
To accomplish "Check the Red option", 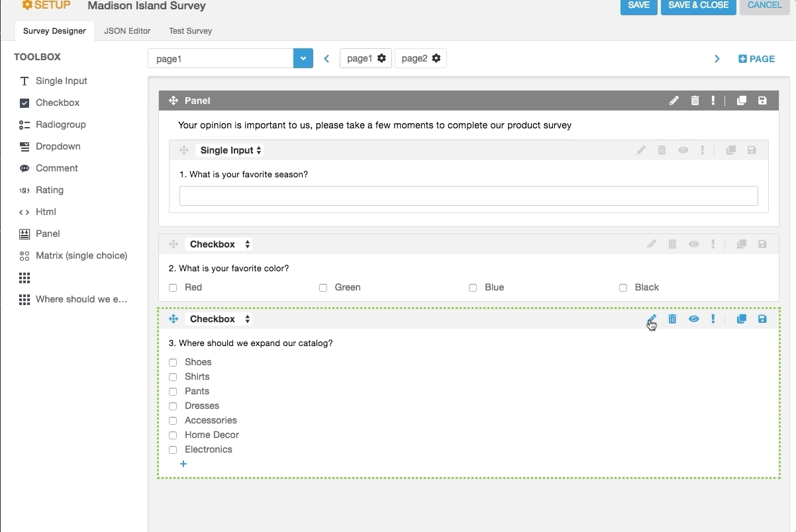I will click(x=173, y=288).
